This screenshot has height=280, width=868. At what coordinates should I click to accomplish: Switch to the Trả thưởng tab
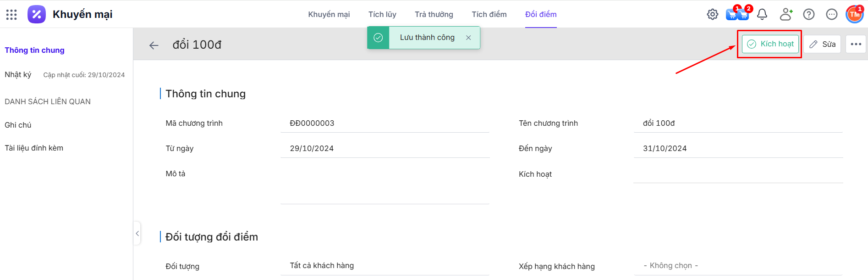[434, 15]
